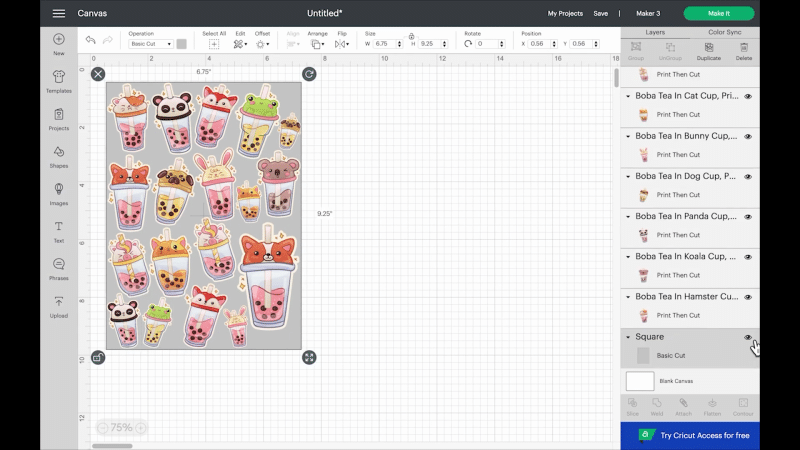
Task: Open the Phrases panel
Action: (59, 269)
